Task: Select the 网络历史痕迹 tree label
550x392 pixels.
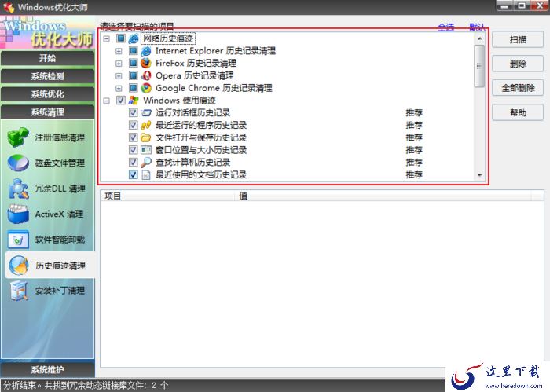Action: (168, 38)
